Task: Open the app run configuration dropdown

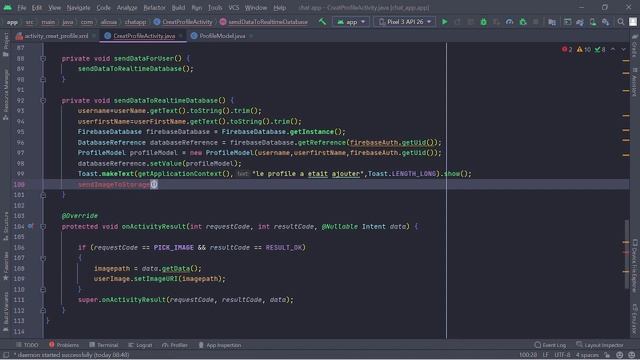Action: 351,22
